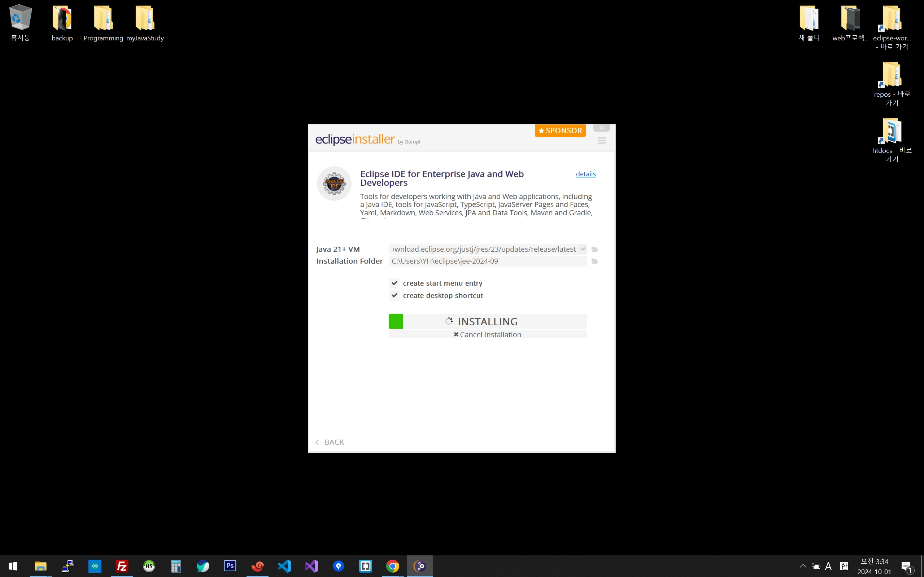Image resolution: width=924 pixels, height=577 pixels.
Task: Browse for installation folder icon
Action: (x=594, y=261)
